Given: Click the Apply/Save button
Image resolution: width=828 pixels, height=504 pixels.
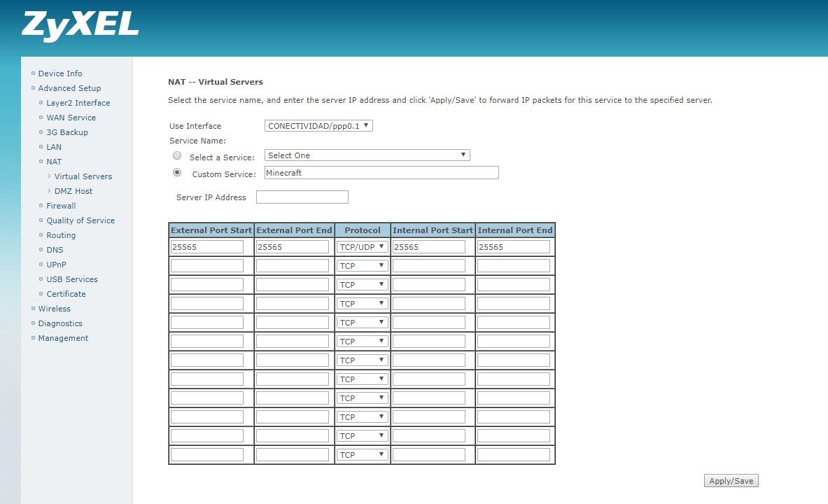Looking at the screenshot, I should [x=731, y=481].
